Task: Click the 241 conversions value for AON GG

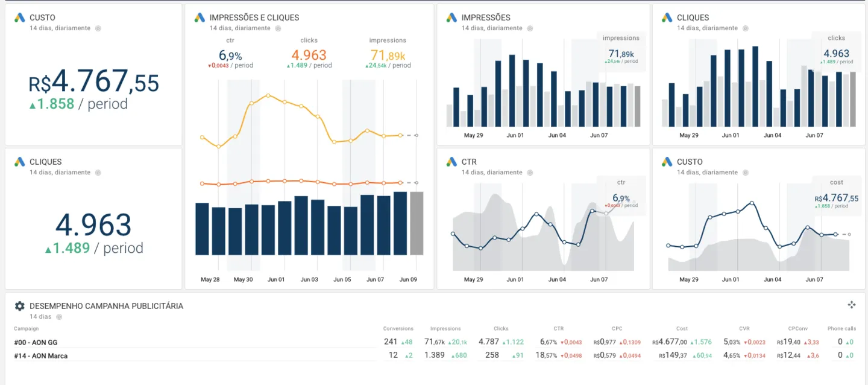Action: click(391, 342)
